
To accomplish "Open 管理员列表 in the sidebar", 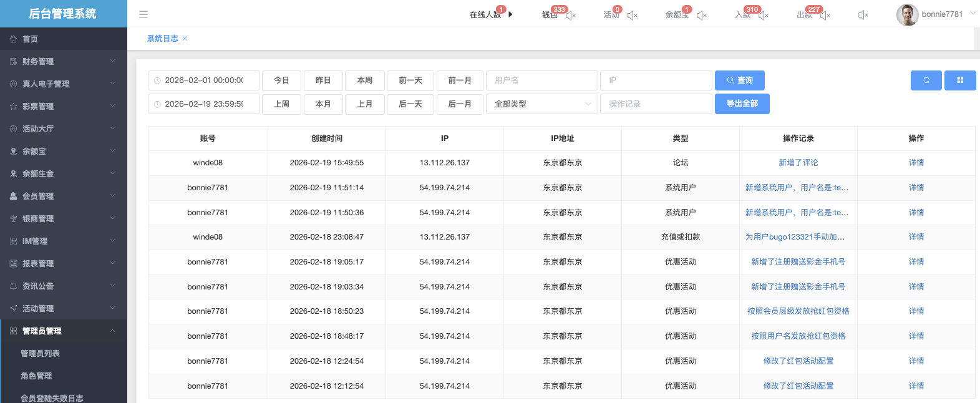I will coord(41,354).
